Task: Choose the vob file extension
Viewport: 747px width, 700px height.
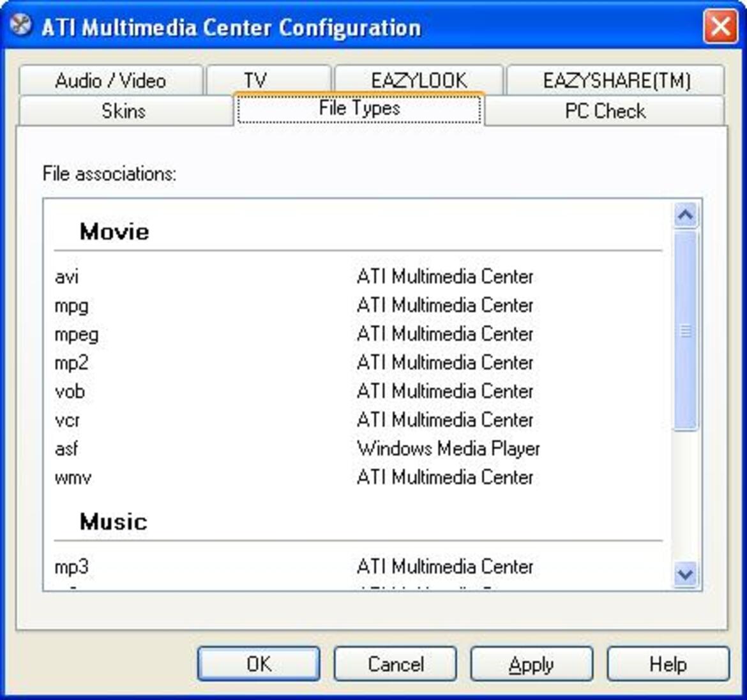Action: pyautogui.click(x=70, y=392)
